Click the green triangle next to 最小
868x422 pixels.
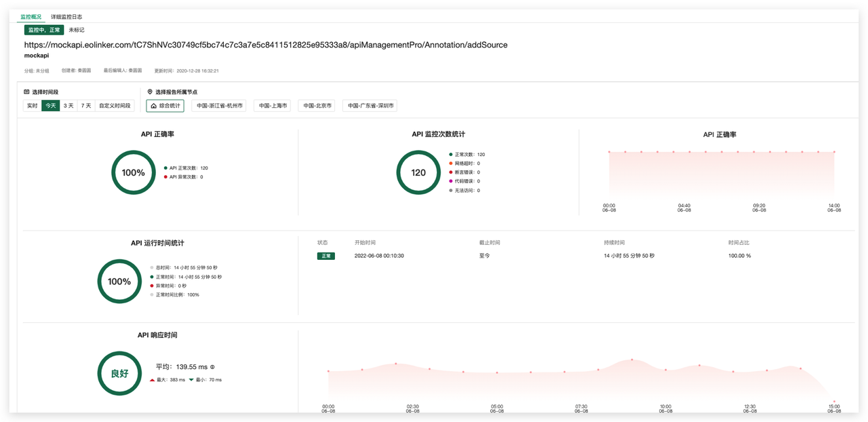[191, 380]
